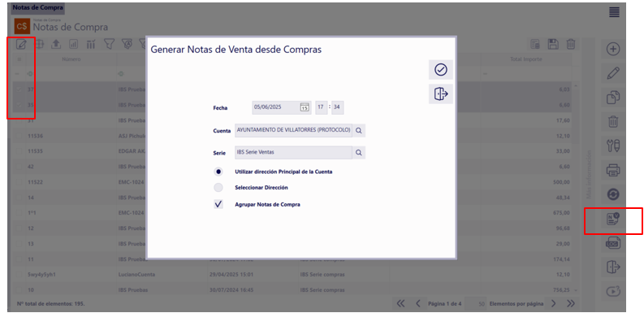Click the columns-with-checkmark toolbar icon

[91, 44]
